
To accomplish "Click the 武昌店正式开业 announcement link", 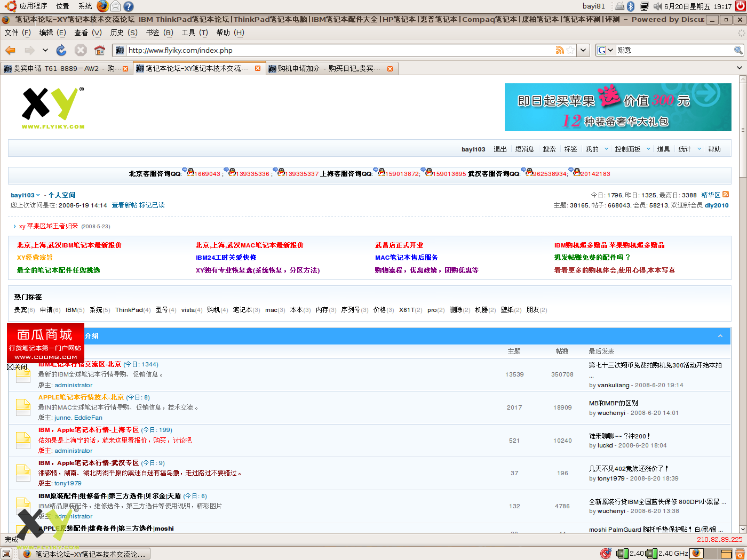I will pyautogui.click(x=399, y=245).
